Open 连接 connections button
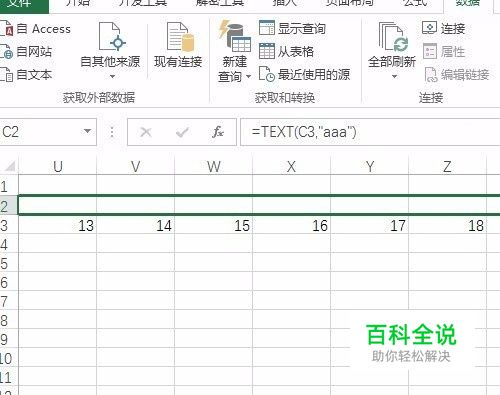This screenshot has height=395, width=500. pos(443,28)
